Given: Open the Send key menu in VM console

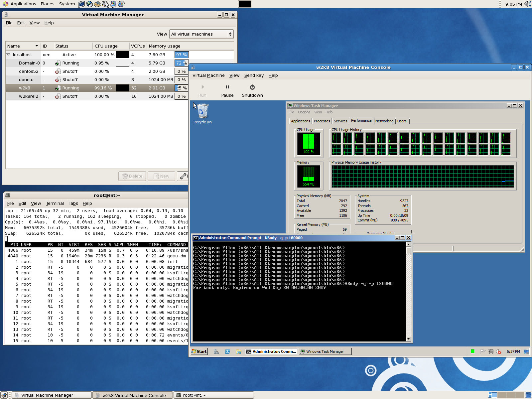Looking at the screenshot, I should coord(254,75).
